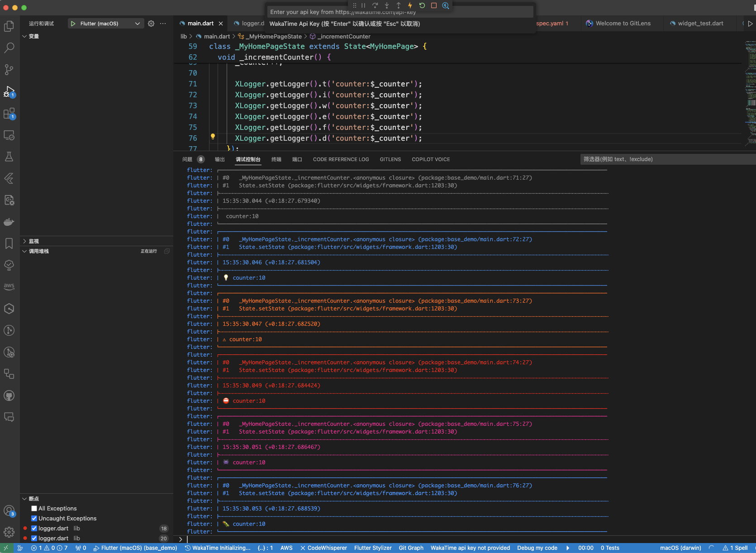Open the GitHub icon in activity bar
The image size is (756, 553).
[9, 396]
